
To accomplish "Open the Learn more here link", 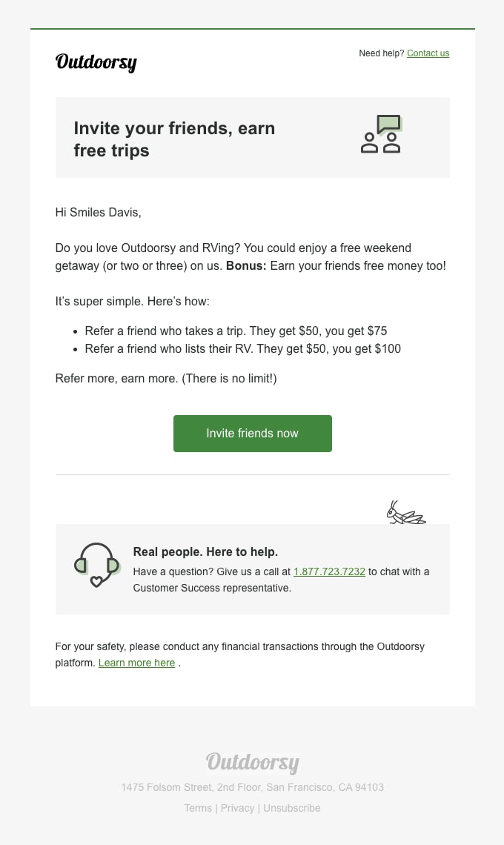I will click(x=136, y=663).
